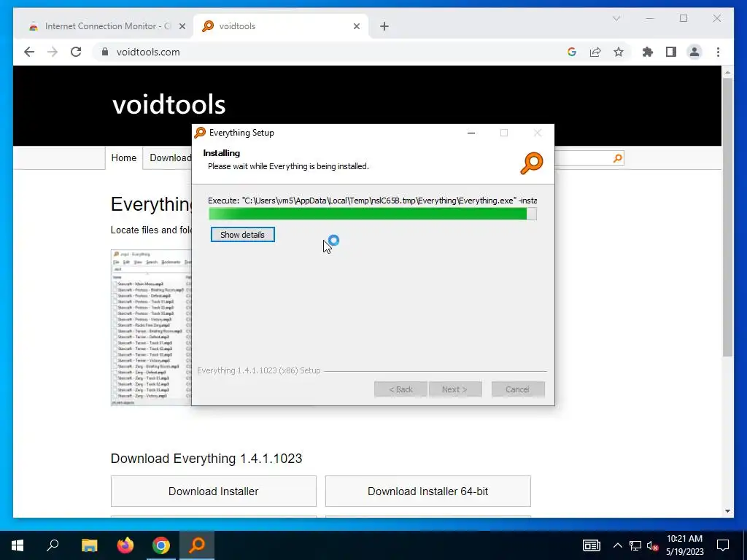
Task: Show hidden system tray icons
Action: (x=617, y=545)
